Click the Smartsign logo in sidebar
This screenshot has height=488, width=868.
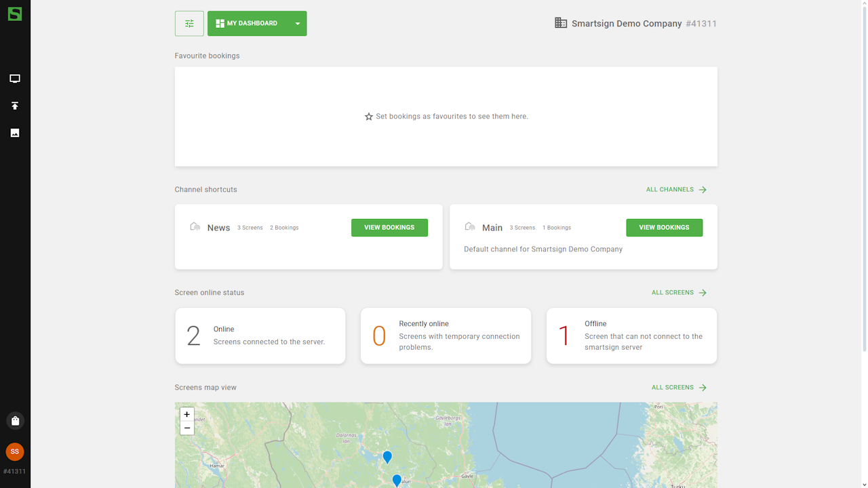pos(15,14)
